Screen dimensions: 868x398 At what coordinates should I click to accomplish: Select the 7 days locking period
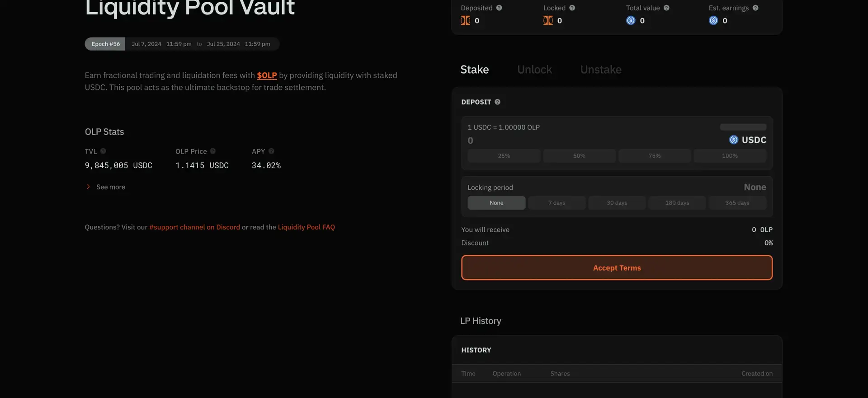tap(557, 203)
